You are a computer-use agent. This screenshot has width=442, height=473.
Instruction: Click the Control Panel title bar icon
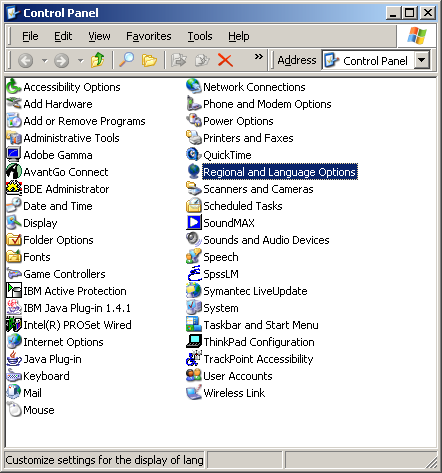tap(13, 13)
